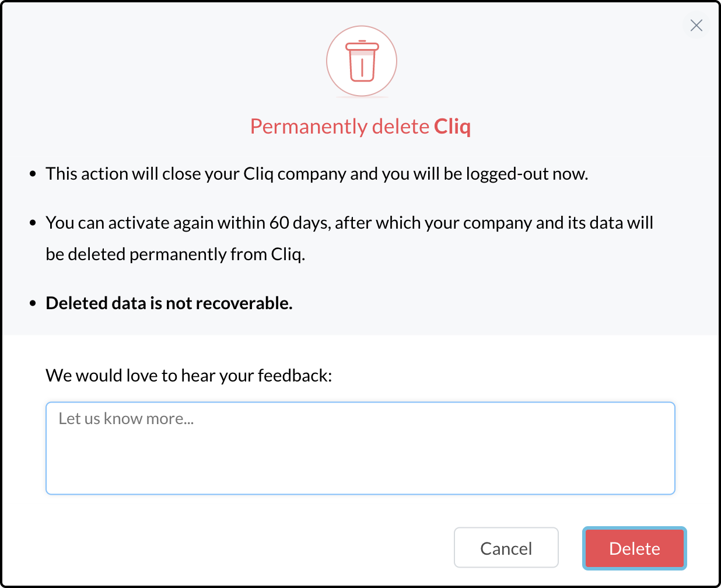This screenshot has height=588, width=721.
Task: Click the 'be deleted permanently from Cliq.' line
Action: [x=176, y=254]
